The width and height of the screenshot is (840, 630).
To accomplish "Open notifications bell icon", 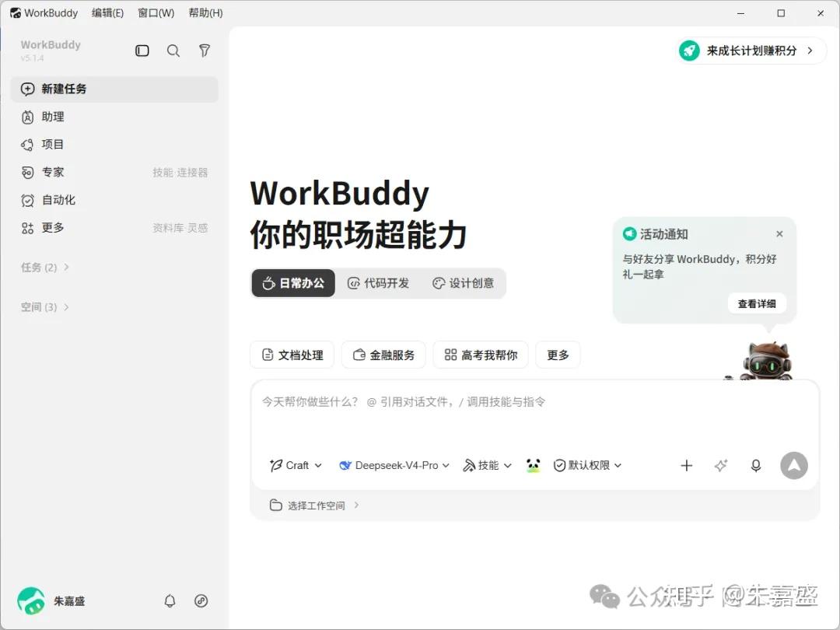I will [170, 601].
